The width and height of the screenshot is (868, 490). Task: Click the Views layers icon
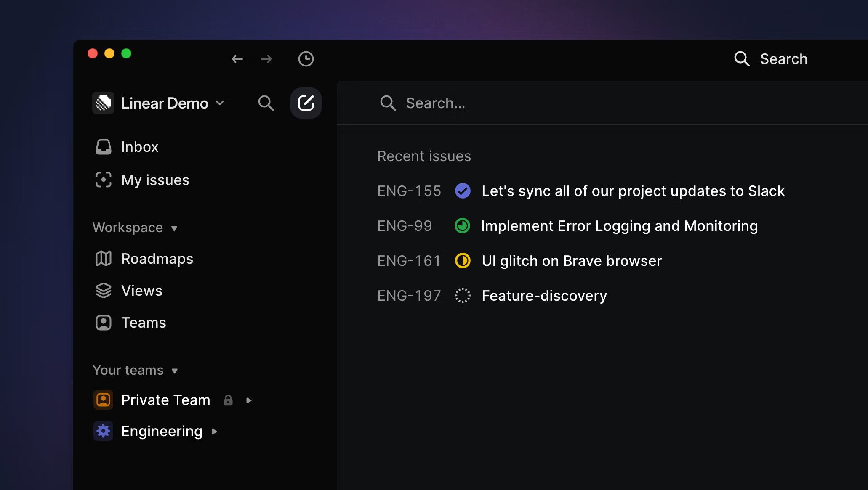point(103,290)
